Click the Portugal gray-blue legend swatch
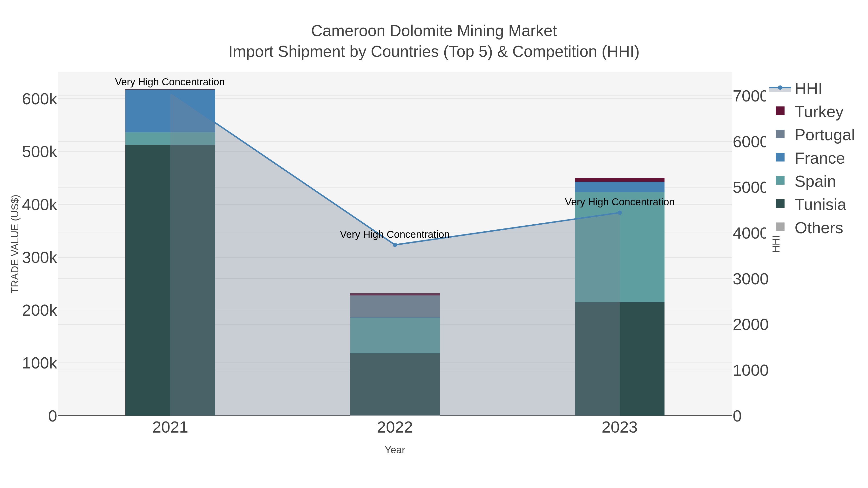The height and width of the screenshot is (488, 868). pyautogui.click(x=780, y=134)
